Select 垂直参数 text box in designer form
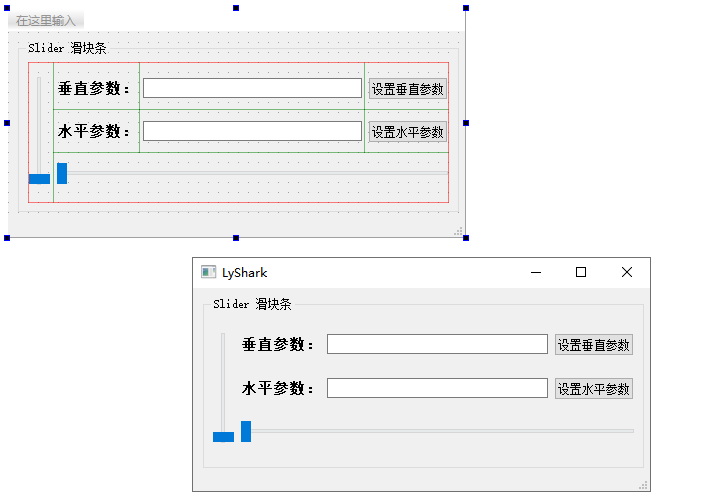 click(x=252, y=88)
